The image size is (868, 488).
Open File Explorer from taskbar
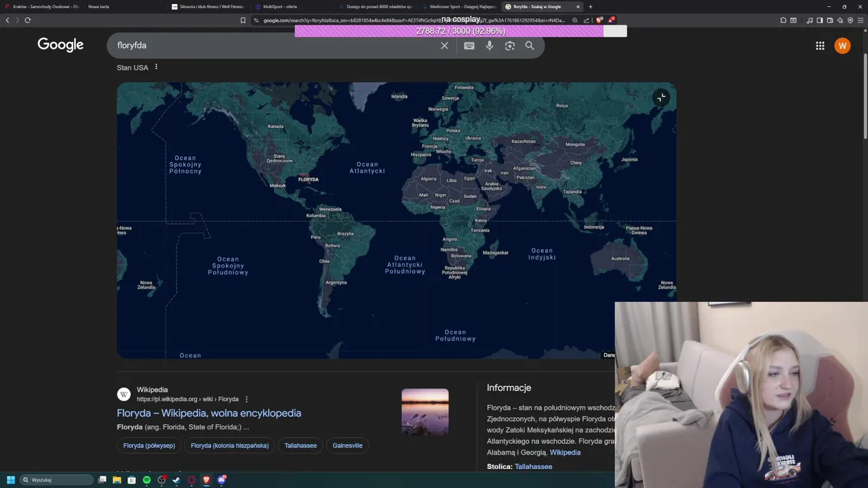[117, 480]
